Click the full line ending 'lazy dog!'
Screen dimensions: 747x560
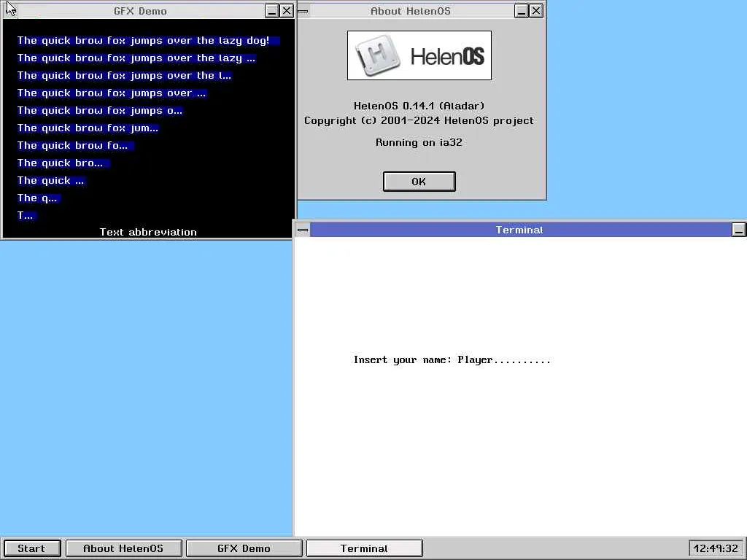click(x=148, y=41)
